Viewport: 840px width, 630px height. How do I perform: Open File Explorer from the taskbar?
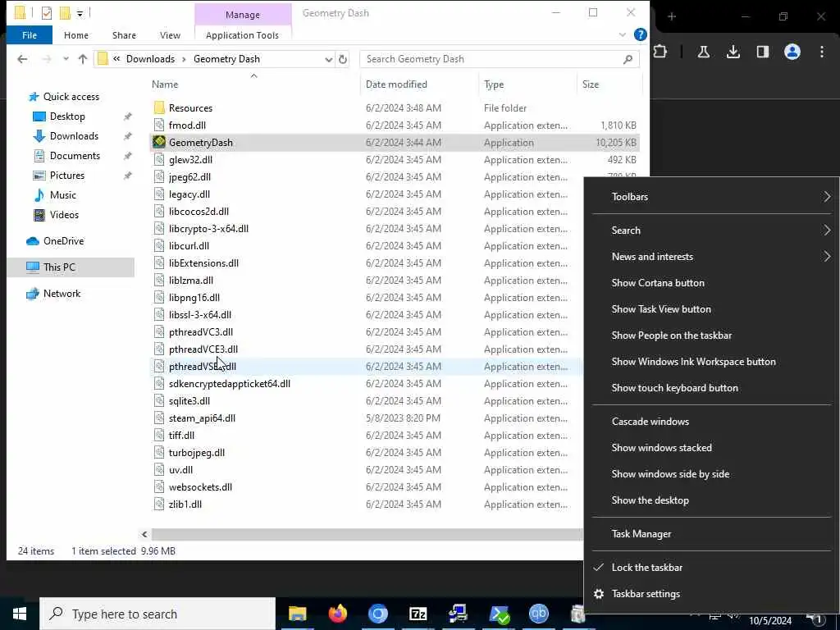click(x=297, y=614)
